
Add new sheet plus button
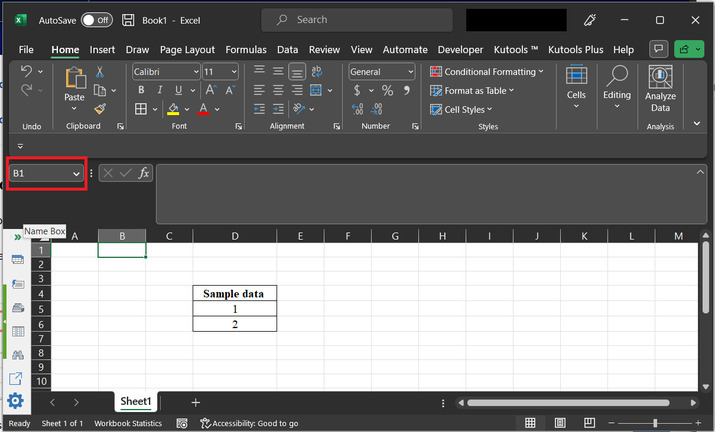point(196,402)
